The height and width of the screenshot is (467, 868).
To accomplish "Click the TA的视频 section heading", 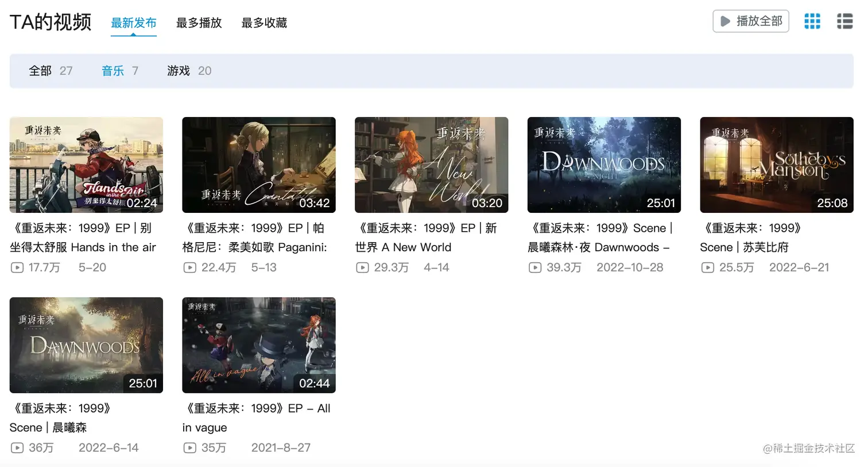I will pos(51,22).
